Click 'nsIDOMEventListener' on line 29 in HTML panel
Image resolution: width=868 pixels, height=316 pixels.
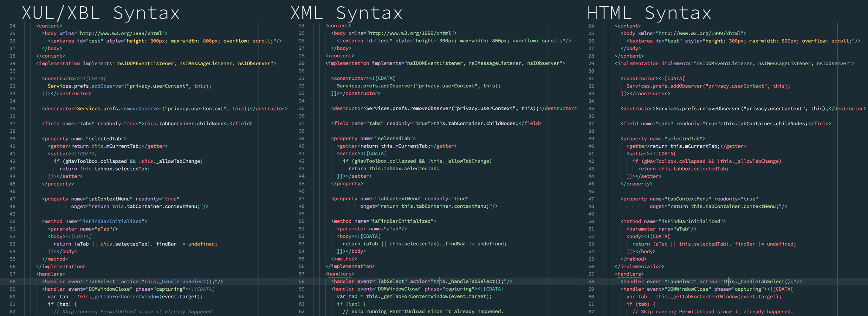[x=724, y=64]
